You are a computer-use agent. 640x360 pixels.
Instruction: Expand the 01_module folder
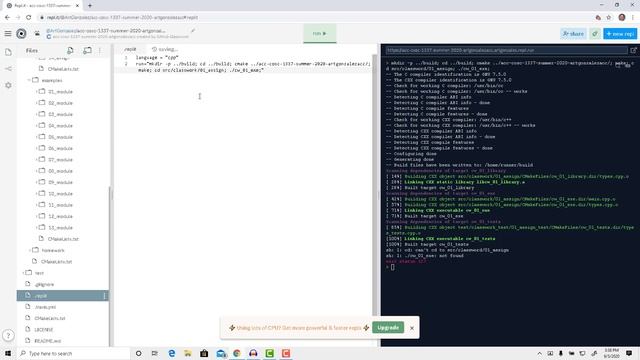click(36, 91)
